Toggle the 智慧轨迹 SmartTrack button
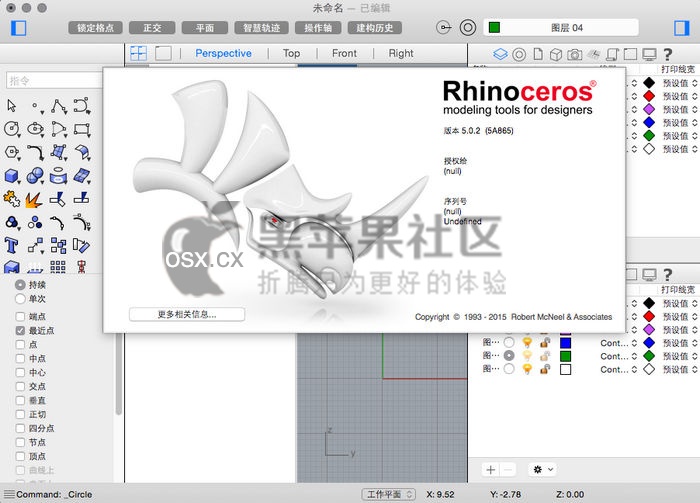 pyautogui.click(x=262, y=28)
